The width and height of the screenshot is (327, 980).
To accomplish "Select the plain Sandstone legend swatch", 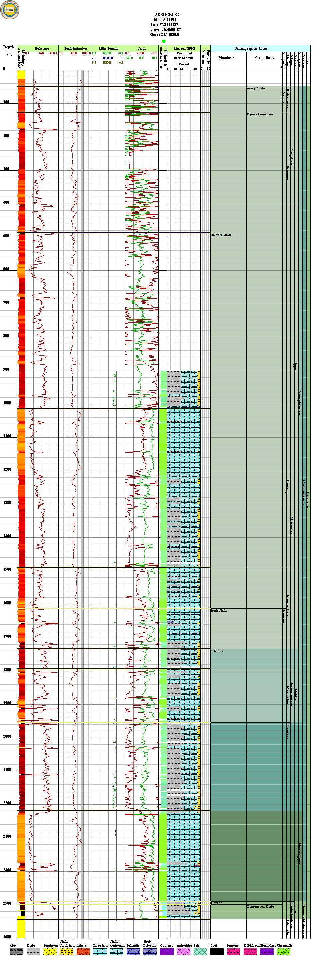I will coord(50,952).
